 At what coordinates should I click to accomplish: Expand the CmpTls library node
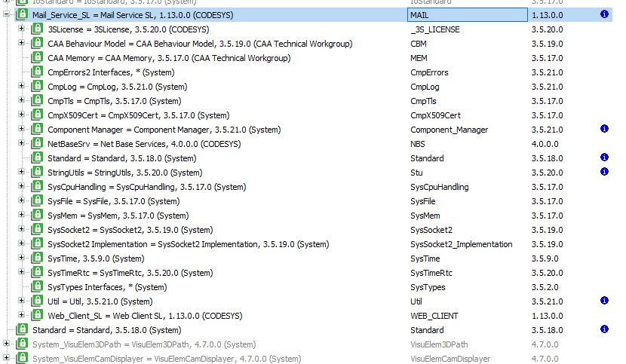(x=22, y=101)
